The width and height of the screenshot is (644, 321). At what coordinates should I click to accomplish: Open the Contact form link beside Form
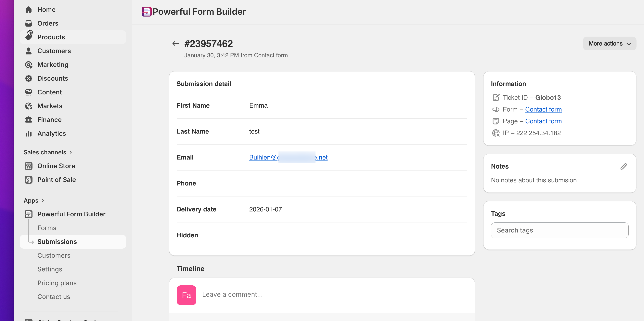click(x=543, y=109)
